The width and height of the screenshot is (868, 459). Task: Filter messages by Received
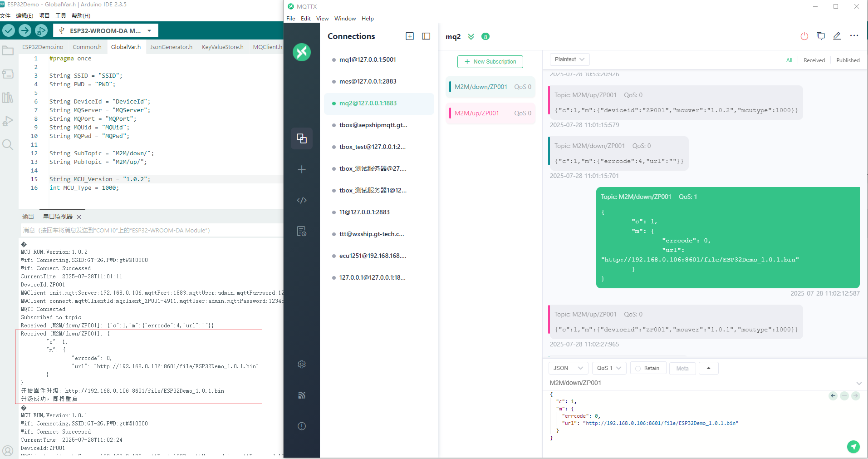[x=814, y=60]
